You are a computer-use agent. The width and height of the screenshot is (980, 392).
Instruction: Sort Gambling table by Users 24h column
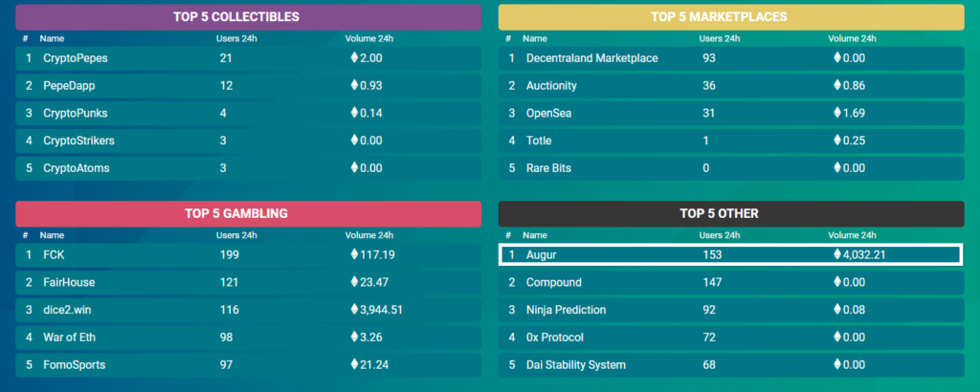click(236, 235)
